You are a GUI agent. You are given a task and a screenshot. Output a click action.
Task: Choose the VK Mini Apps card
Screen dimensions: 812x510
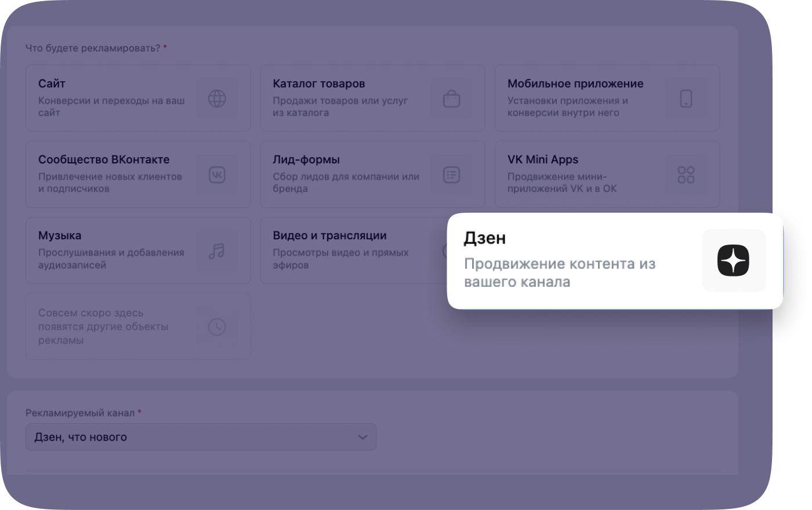[x=607, y=174]
